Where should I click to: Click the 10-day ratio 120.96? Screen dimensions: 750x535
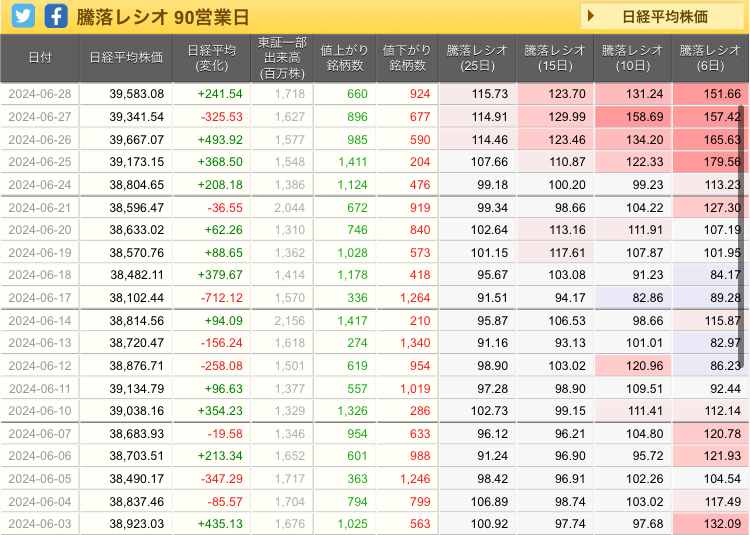tap(644, 365)
